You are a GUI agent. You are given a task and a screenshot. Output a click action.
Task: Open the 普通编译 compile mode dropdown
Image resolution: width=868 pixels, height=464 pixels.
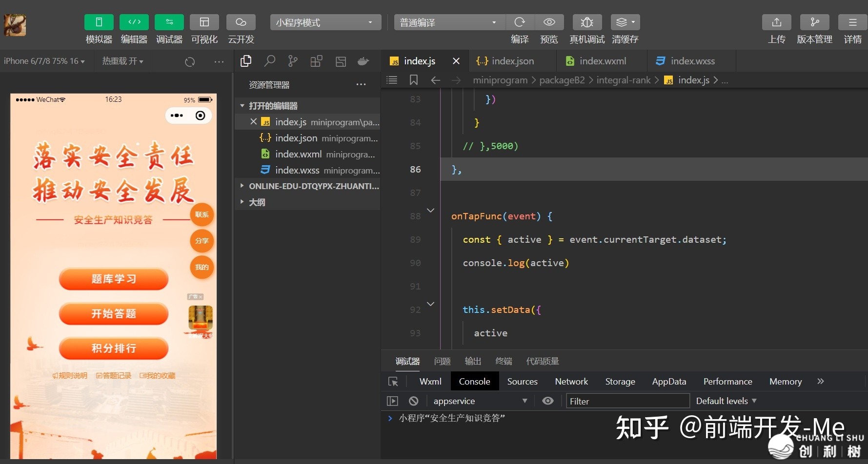coord(449,22)
